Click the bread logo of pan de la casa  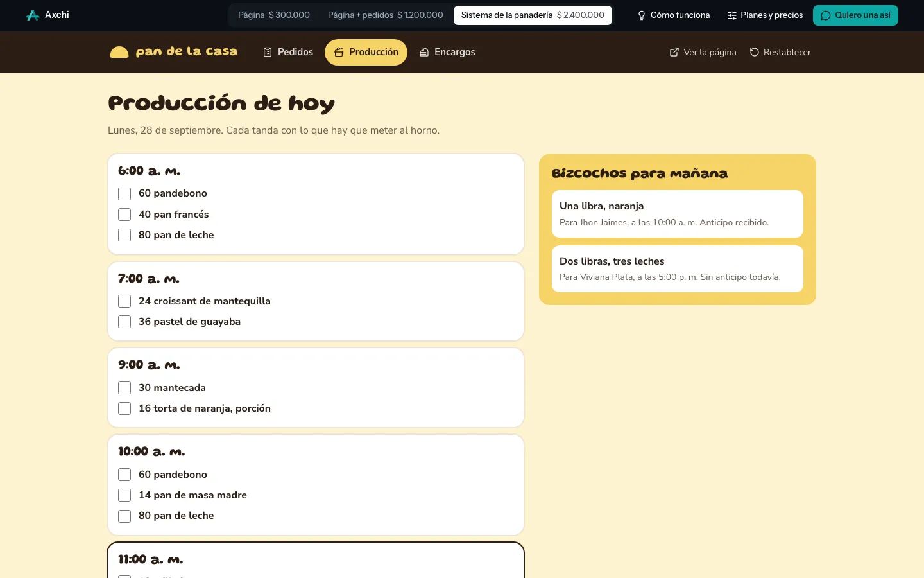pos(119,52)
